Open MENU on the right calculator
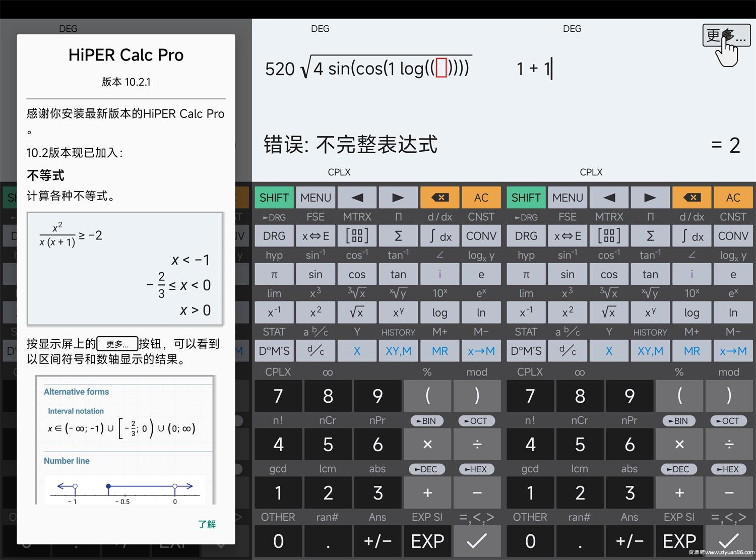 [568, 198]
